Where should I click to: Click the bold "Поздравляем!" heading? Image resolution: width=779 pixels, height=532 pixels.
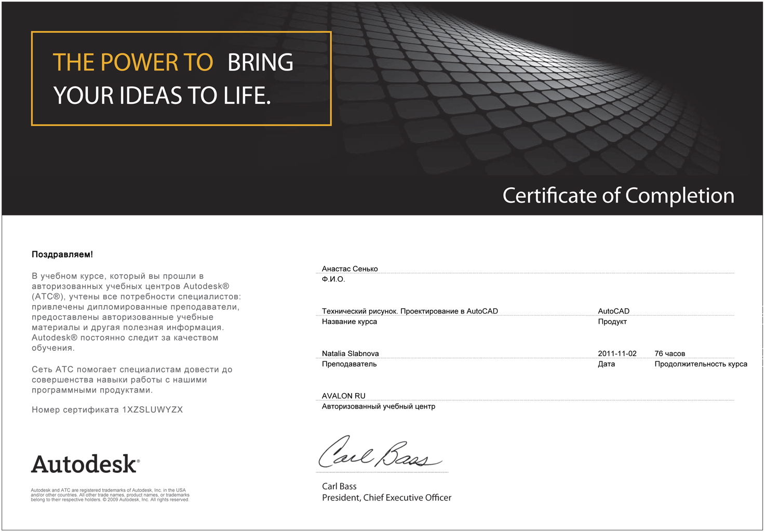62,254
